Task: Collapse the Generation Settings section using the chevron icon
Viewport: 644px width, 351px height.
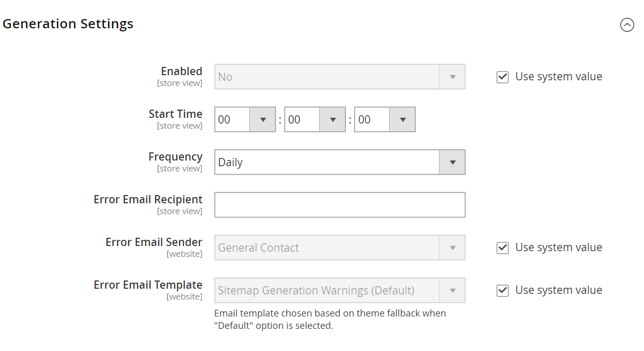Action: (x=627, y=25)
